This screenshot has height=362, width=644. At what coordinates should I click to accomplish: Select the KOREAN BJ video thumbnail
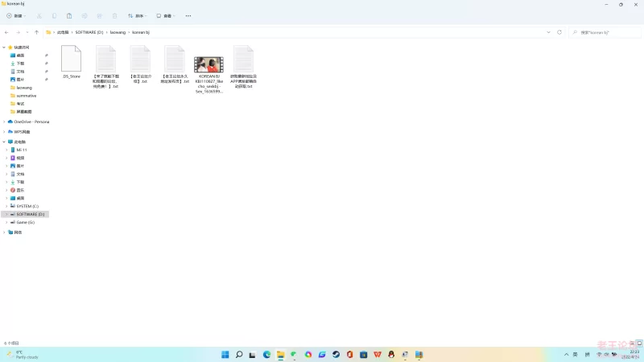[x=208, y=65]
